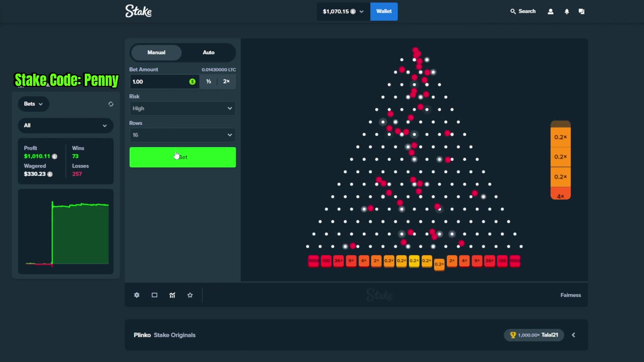Click the green Bet button

(x=183, y=157)
